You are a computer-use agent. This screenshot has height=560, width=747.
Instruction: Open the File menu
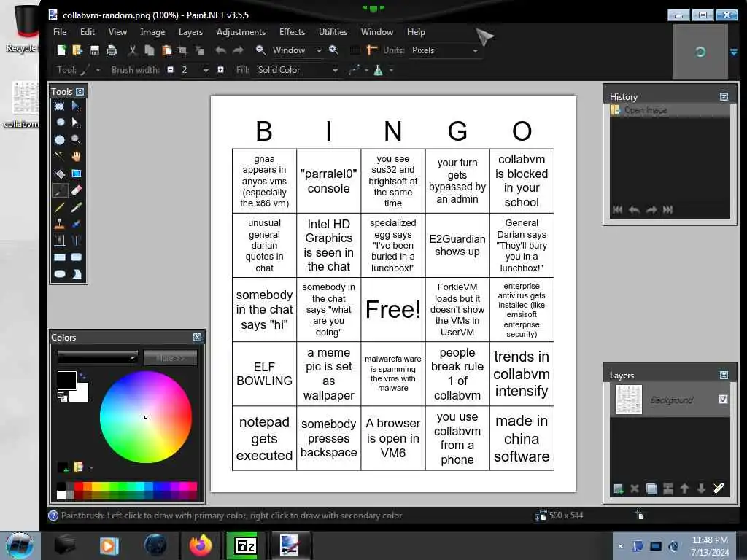point(60,32)
